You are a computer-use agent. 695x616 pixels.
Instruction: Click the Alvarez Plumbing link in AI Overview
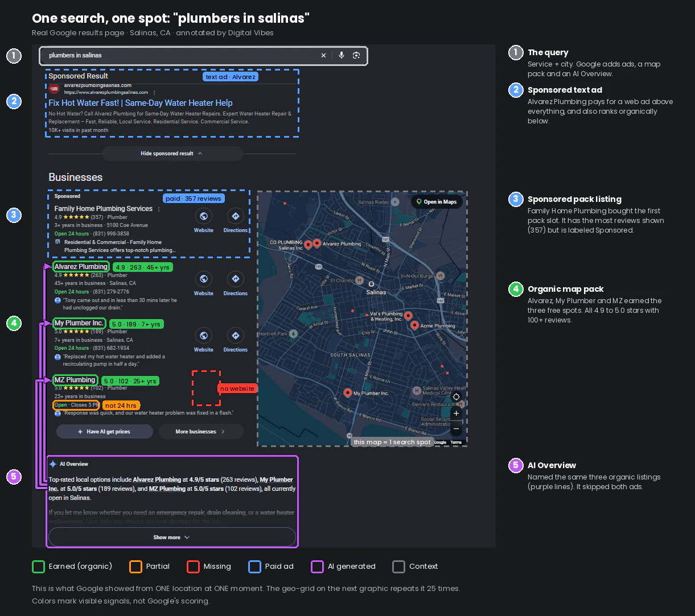[x=157, y=480]
